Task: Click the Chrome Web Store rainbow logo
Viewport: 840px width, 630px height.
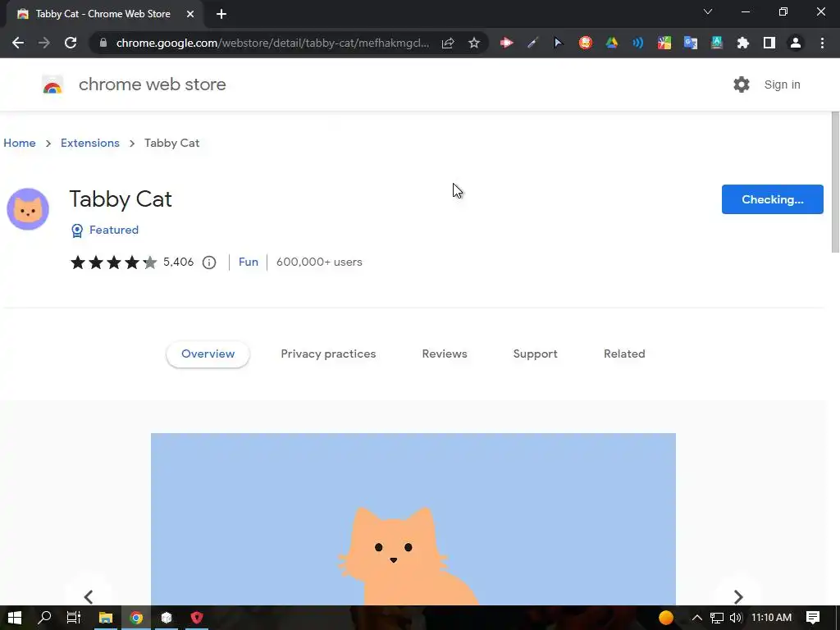Action: coord(52,84)
